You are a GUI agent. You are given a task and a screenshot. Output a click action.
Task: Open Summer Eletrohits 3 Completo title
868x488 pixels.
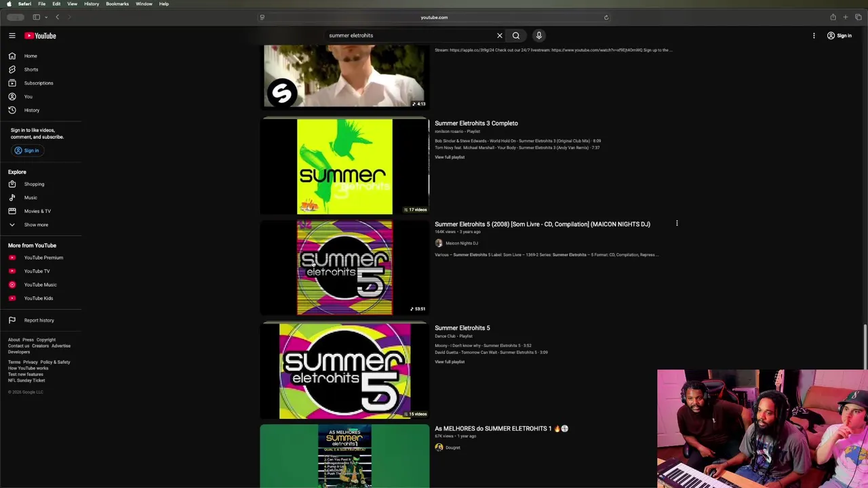click(x=476, y=123)
